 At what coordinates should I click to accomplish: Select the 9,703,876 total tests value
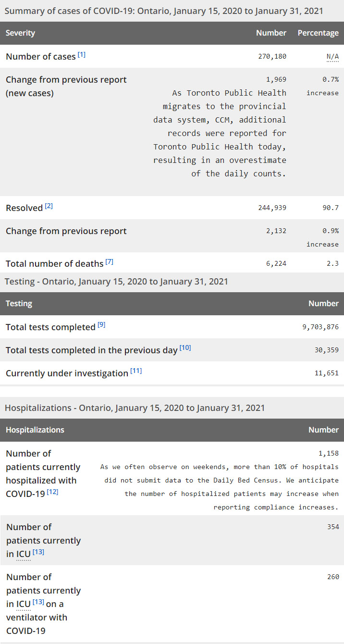pyautogui.click(x=320, y=327)
